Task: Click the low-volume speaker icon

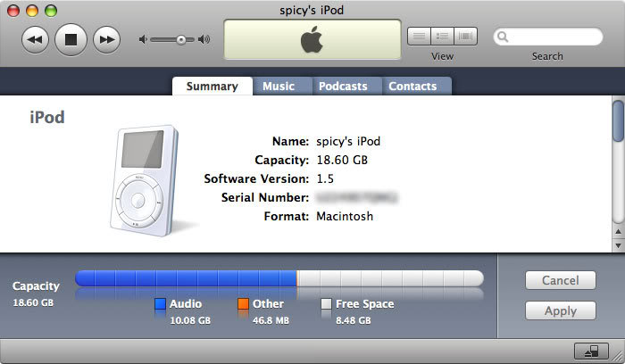Action: click(x=143, y=39)
